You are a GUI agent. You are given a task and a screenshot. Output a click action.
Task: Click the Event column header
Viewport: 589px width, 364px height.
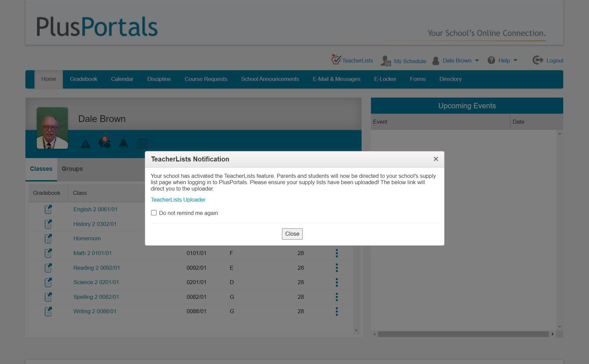pos(440,122)
